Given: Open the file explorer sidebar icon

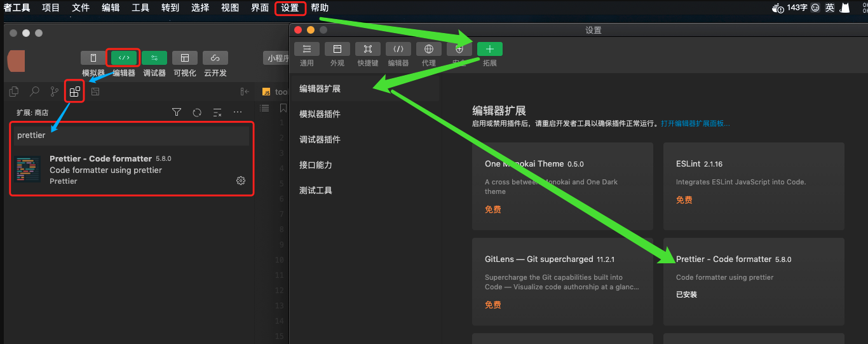Looking at the screenshot, I should point(14,92).
